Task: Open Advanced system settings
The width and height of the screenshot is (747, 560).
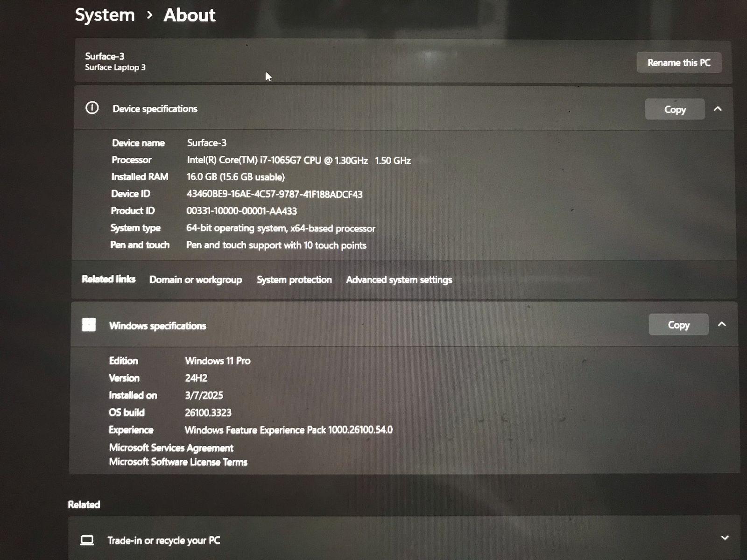Action: tap(399, 280)
